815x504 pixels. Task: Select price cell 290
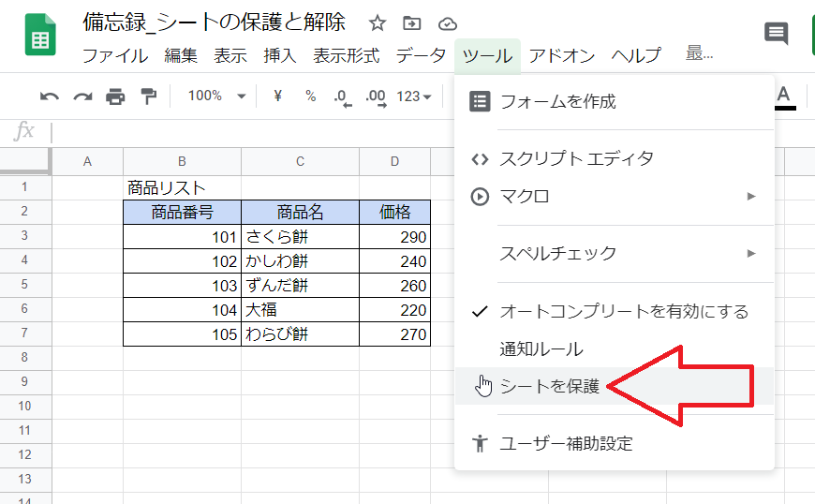click(394, 236)
